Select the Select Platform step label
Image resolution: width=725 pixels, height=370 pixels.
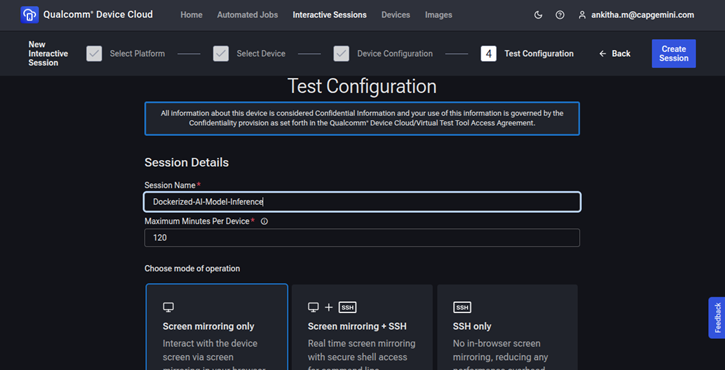(x=137, y=54)
